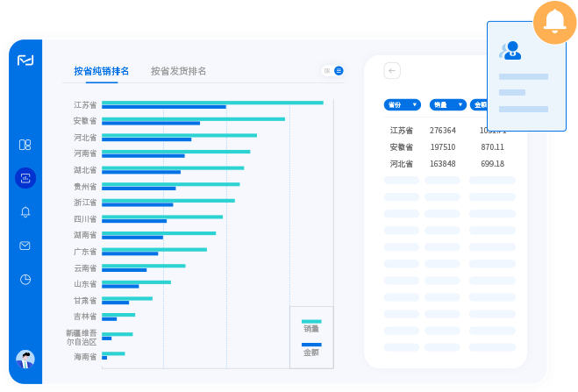Viewport: 578px width, 392px height.
Task: Select the 按省纯销排名 tab
Action: (x=101, y=71)
